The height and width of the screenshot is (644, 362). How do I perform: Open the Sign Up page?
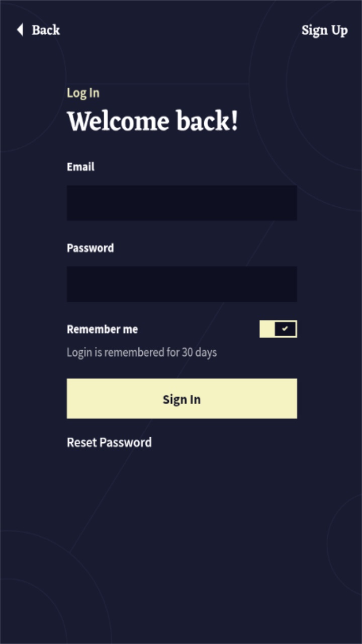point(324,31)
